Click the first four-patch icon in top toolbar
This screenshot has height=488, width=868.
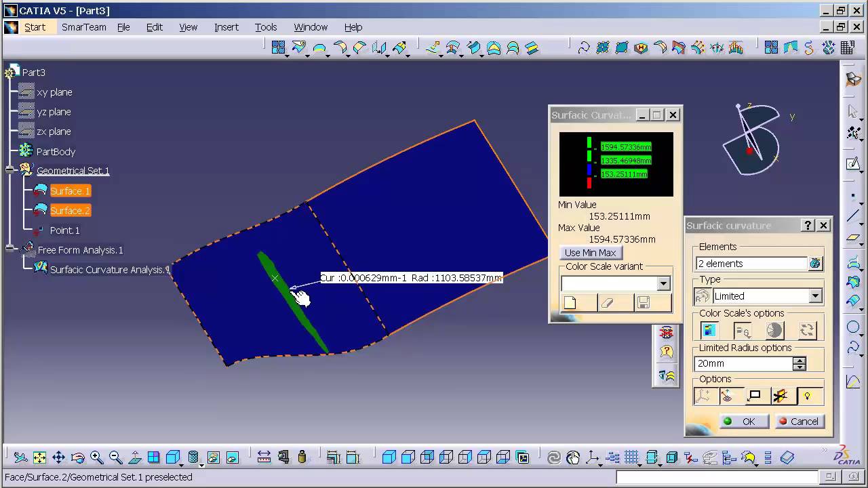279,47
